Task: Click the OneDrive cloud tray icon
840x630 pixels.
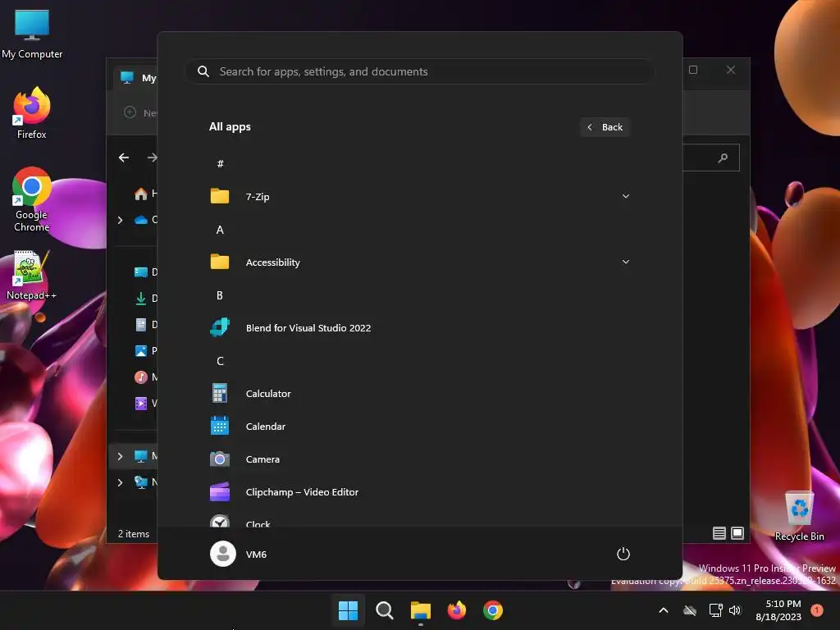Action: click(690, 610)
